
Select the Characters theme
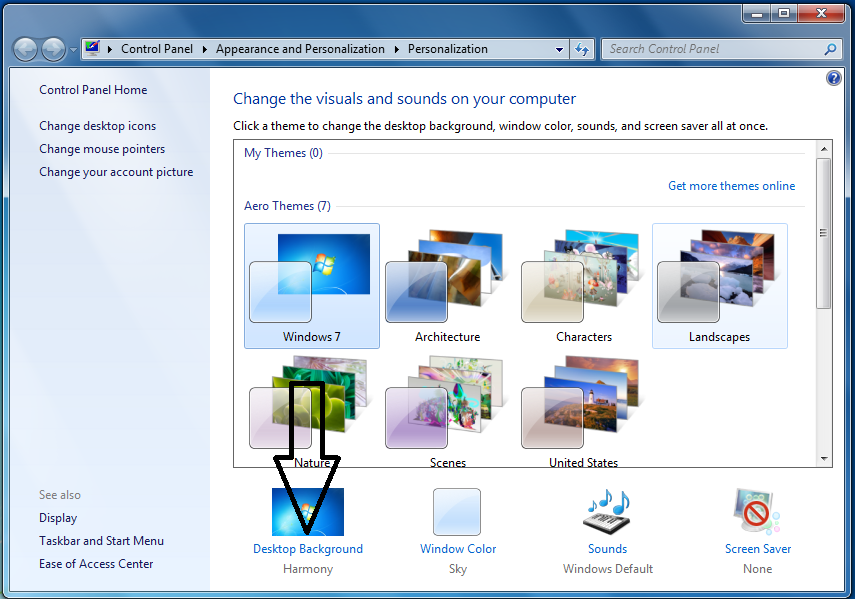pos(584,286)
